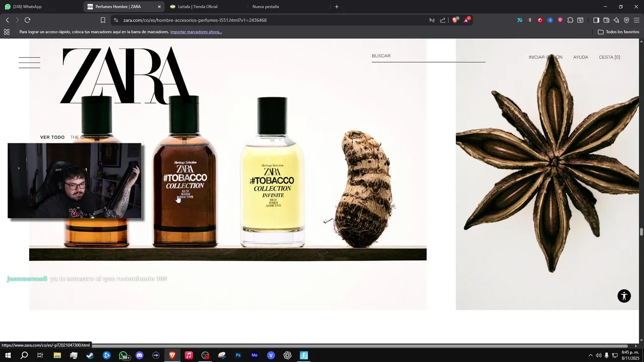The image size is (644, 362).
Task: Open CESTA [0] shopping cart
Action: [609, 57]
